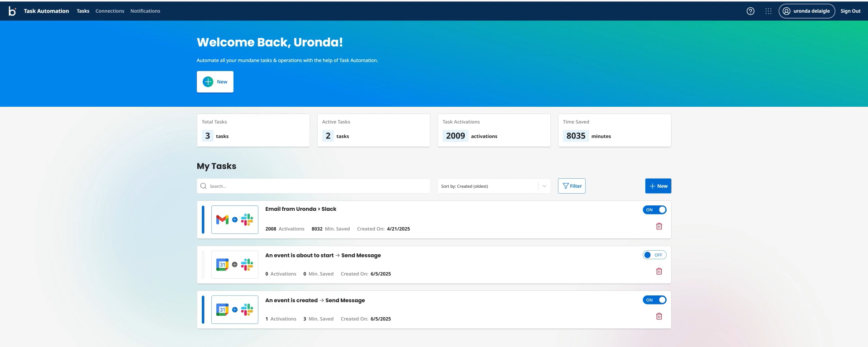Go to Tasks in top navigation
This screenshot has width=868, height=347.
(x=83, y=11)
